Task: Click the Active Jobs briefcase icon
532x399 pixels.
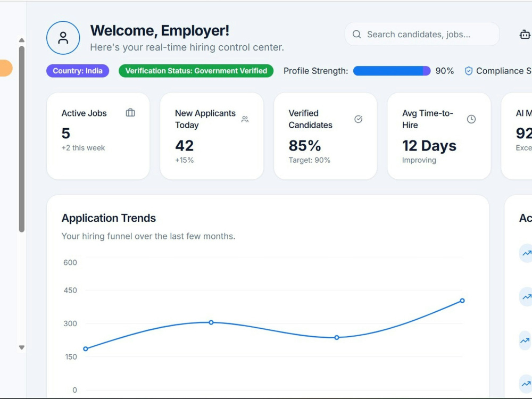Action: click(x=130, y=113)
